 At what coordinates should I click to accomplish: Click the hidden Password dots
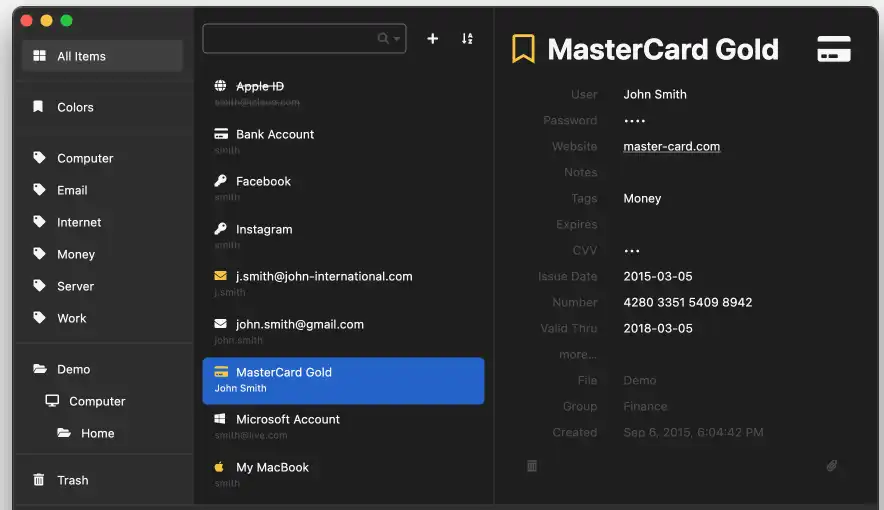click(x=634, y=121)
